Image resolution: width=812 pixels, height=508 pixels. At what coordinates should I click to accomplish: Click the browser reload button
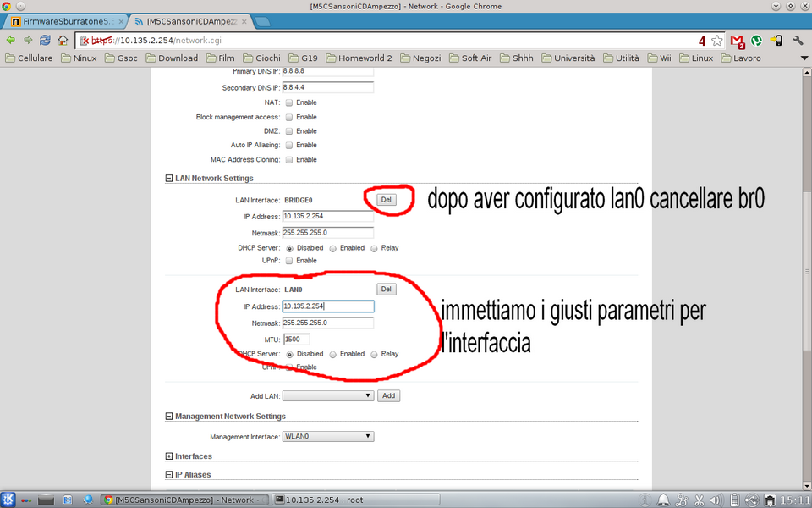(x=45, y=40)
